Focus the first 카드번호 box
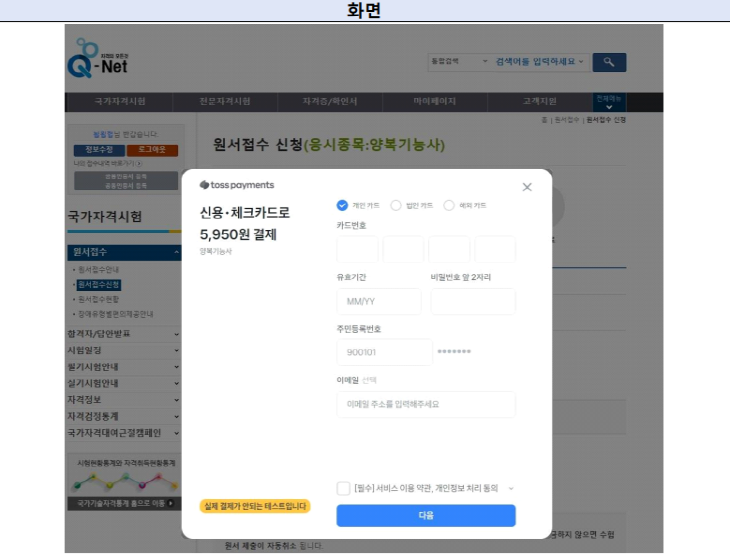Viewport: 730px width, 554px height. [358, 250]
